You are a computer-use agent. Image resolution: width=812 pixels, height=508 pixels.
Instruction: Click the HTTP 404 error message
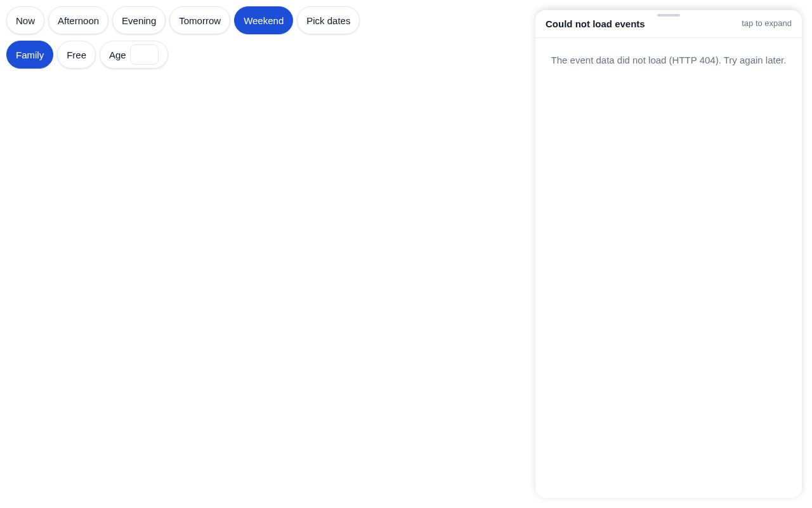pyautogui.click(x=669, y=60)
